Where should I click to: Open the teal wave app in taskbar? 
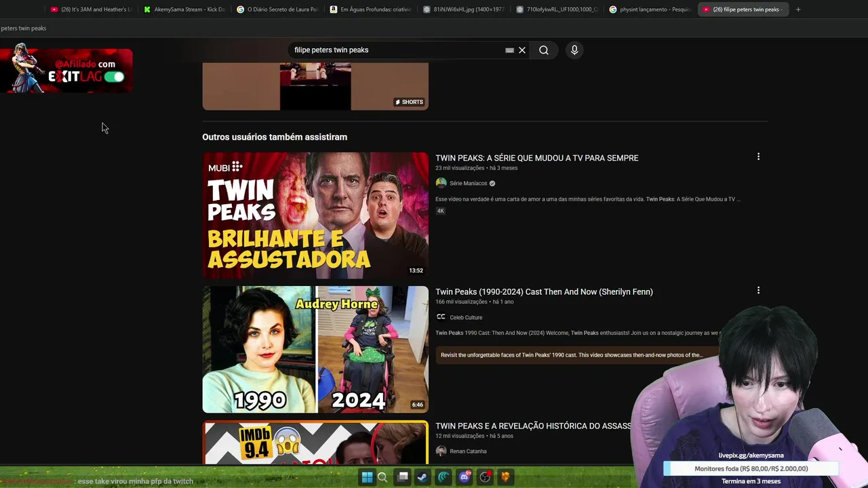point(443,477)
